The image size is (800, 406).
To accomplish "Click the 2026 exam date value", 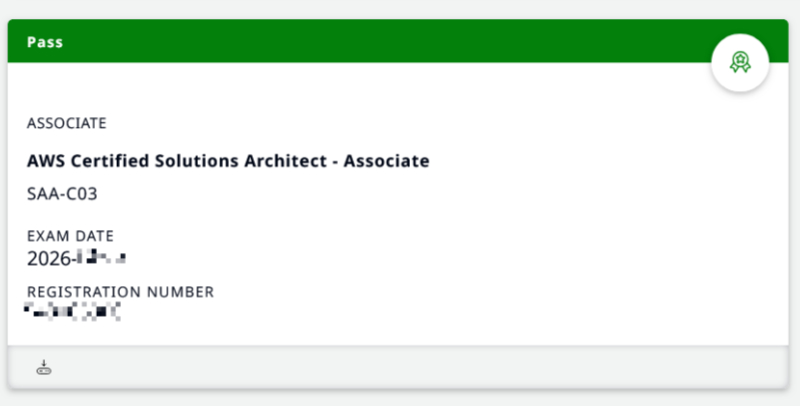I will point(77,259).
